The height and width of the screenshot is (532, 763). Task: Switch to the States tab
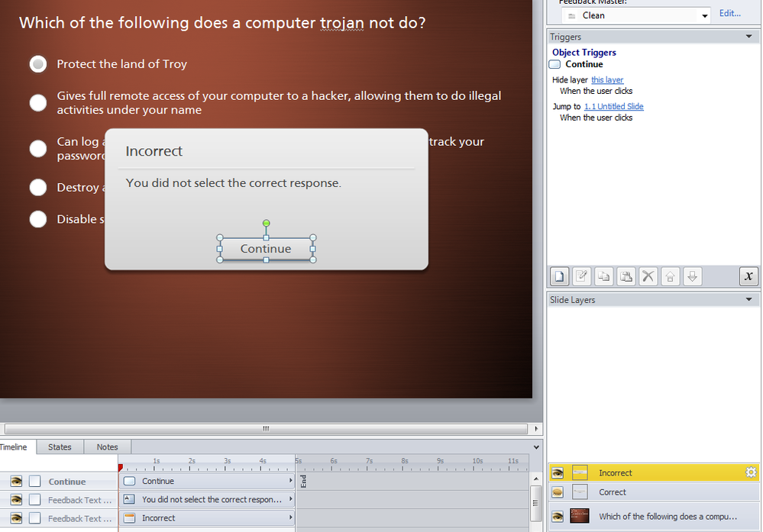tap(60, 447)
